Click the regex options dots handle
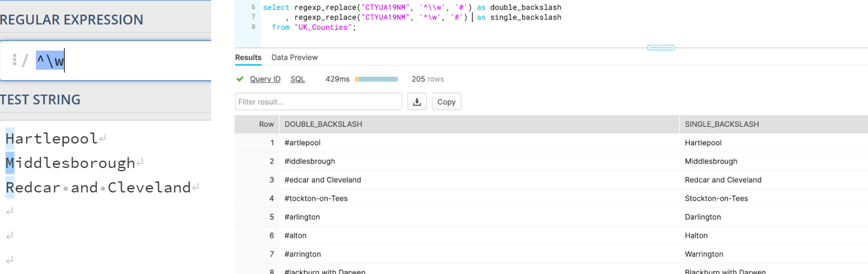Image resolution: width=868 pixels, height=274 pixels. click(14, 60)
